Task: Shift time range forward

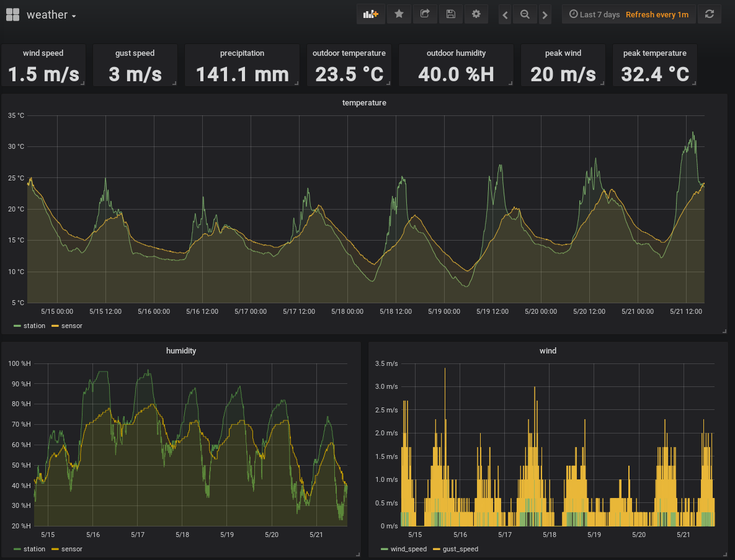Action: 545,15
